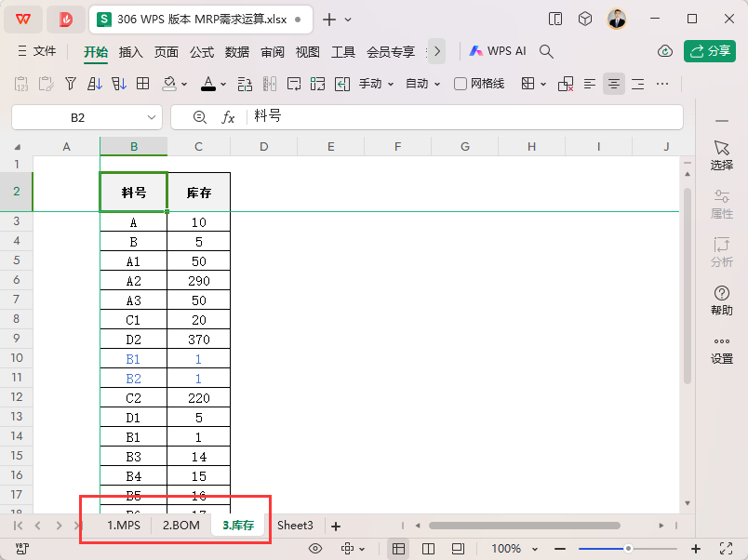Center align text horizontally
The image size is (748, 560).
tap(614, 84)
